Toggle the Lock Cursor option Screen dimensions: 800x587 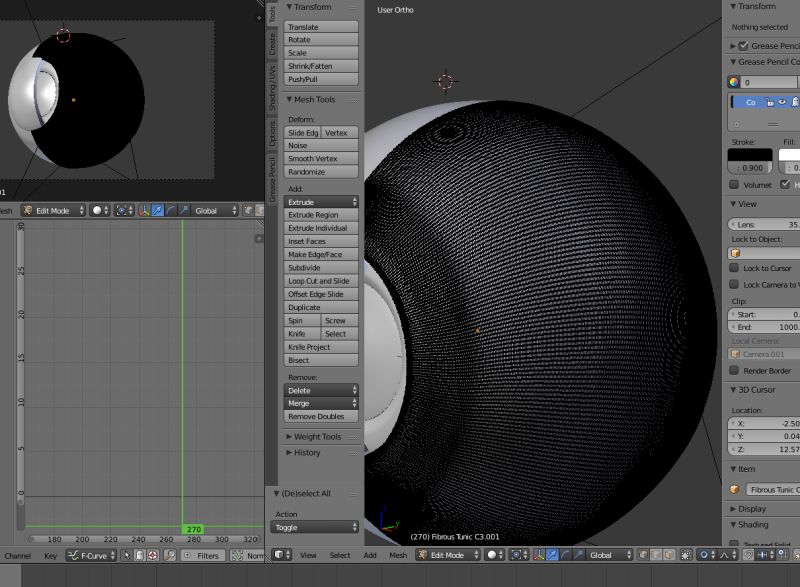point(736,268)
